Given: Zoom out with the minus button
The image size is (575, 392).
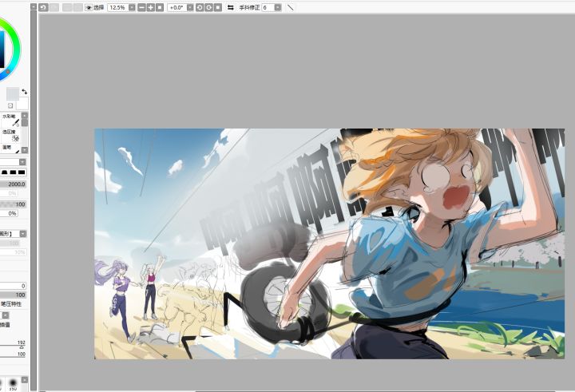Looking at the screenshot, I should (x=141, y=7).
